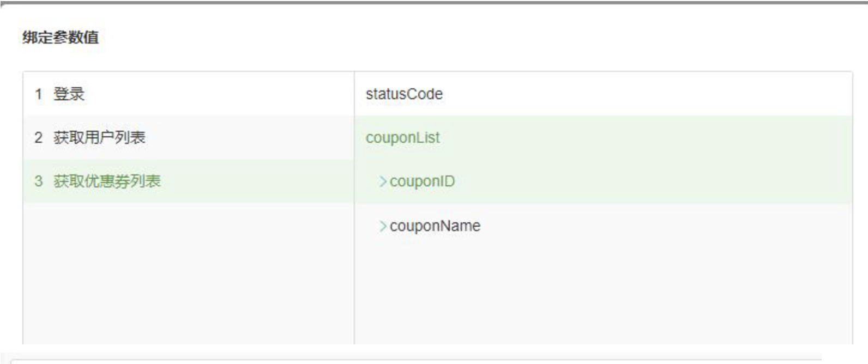This screenshot has width=868, height=364.
Task: Click step number 1 beside 登录
Action: [38, 94]
